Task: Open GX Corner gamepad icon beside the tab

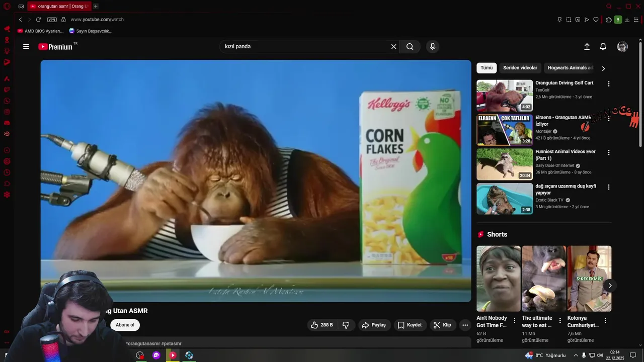Action: (x=21, y=7)
